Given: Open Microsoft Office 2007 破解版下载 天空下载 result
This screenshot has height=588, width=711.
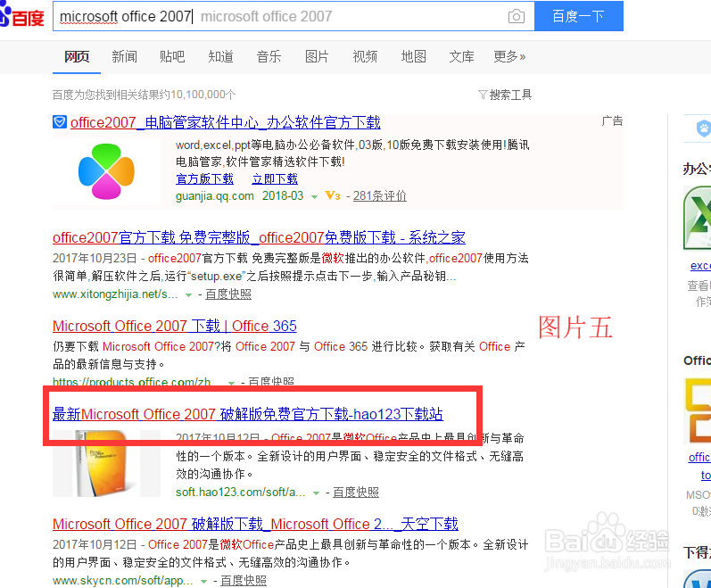Looking at the screenshot, I should click(x=255, y=524).
